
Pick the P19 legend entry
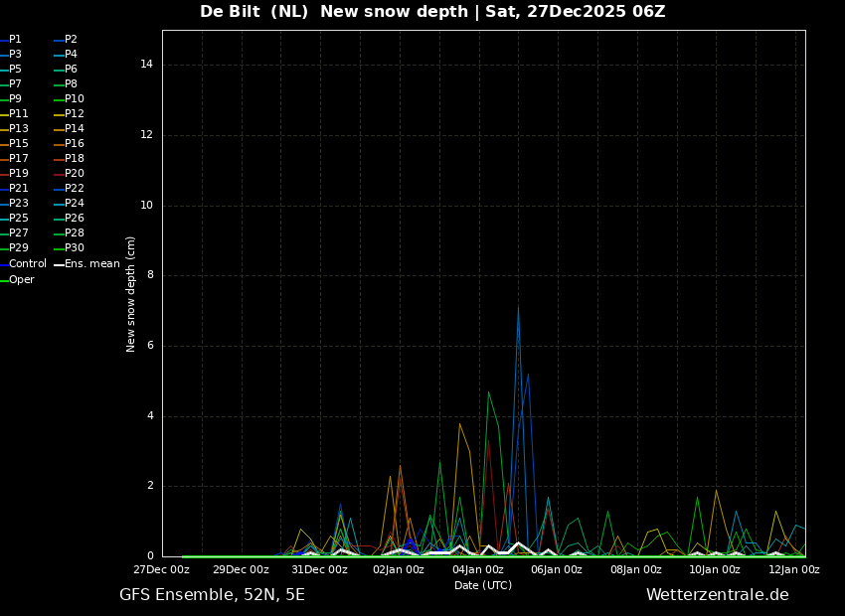pos(14,174)
